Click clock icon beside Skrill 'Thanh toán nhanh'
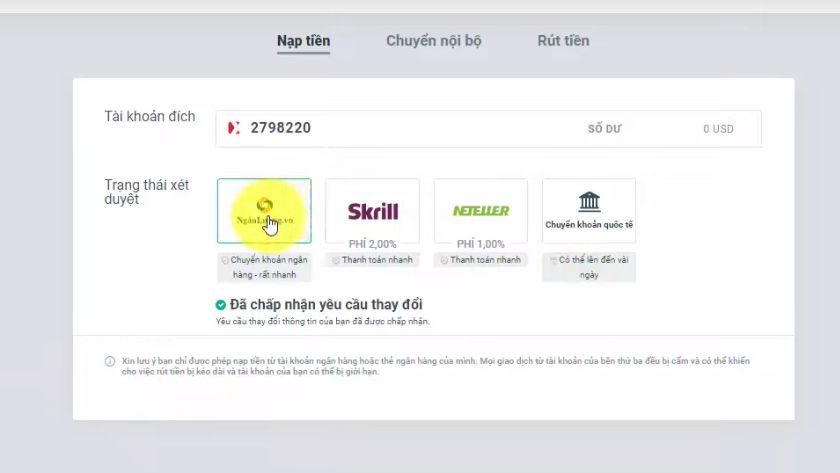Screen dimensions: 840x473 coord(336,260)
